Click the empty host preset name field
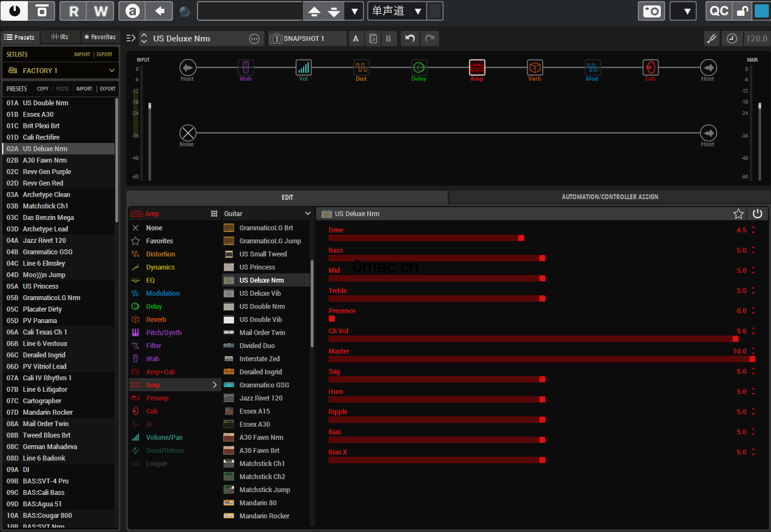The image size is (771, 532). pyautogui.click(x=250, y=11)
